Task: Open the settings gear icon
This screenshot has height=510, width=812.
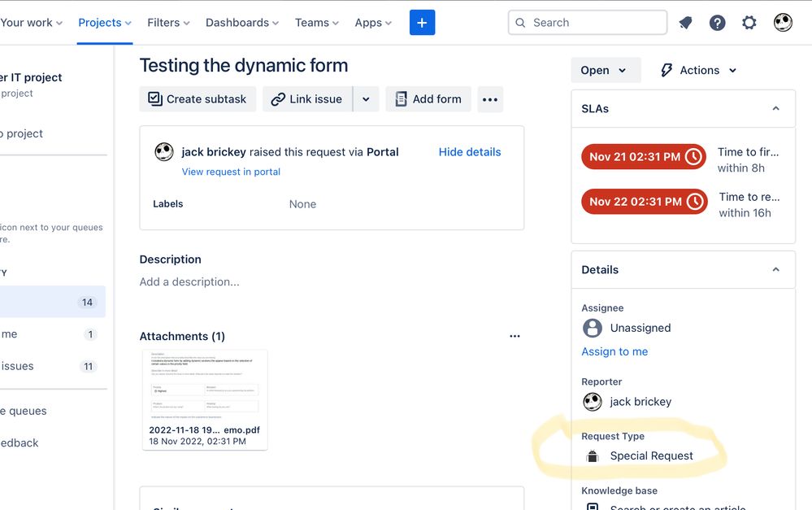Action: (749, 23)
